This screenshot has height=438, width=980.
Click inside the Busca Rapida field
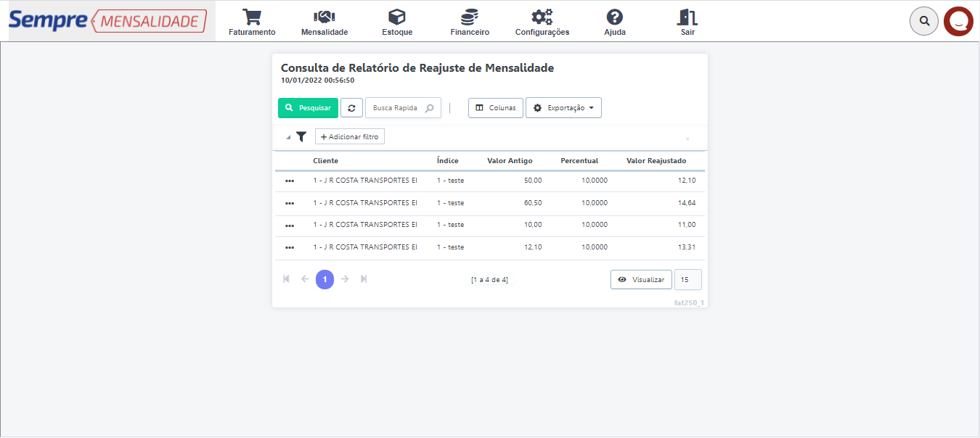coord(396,108)
